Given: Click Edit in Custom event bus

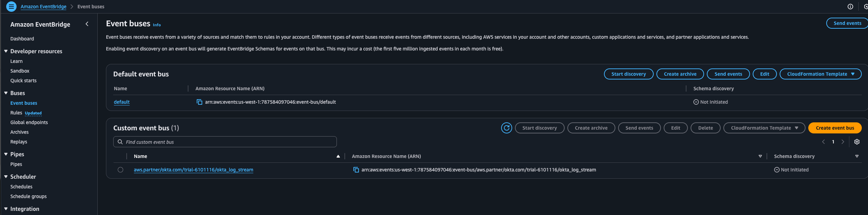Looking at the screenshot, I should [x=675, y=128].
